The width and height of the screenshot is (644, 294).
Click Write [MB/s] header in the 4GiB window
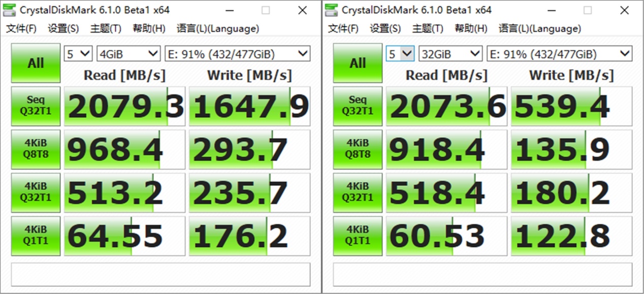coord(249,75)
